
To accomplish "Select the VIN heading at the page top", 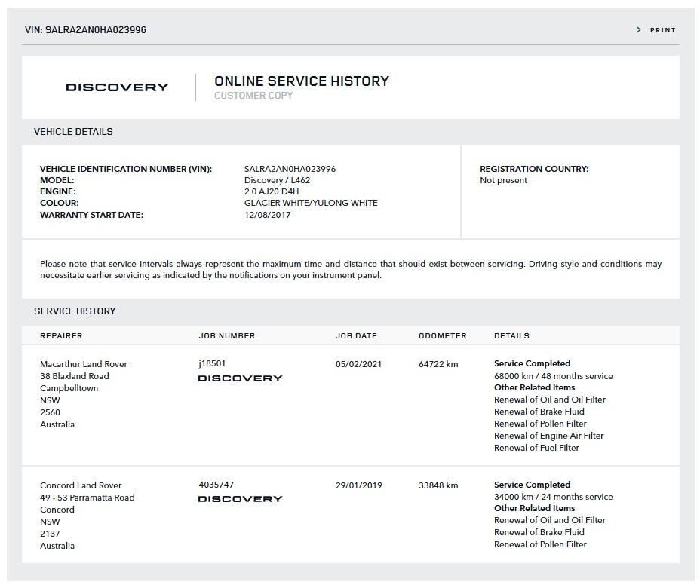I will [x=85, y=30].
